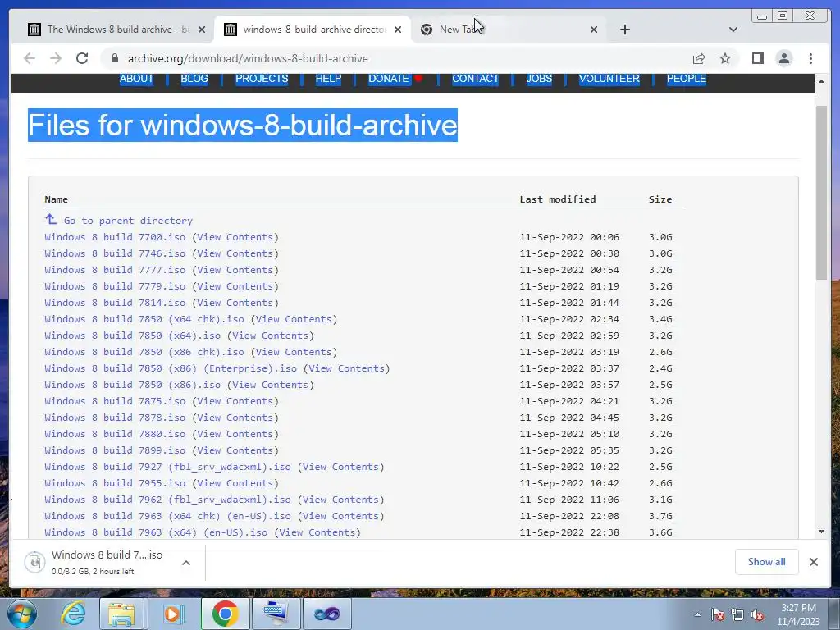Open PEOPLE in the archive navigation
840x630 pixels.
coord(687,79)
